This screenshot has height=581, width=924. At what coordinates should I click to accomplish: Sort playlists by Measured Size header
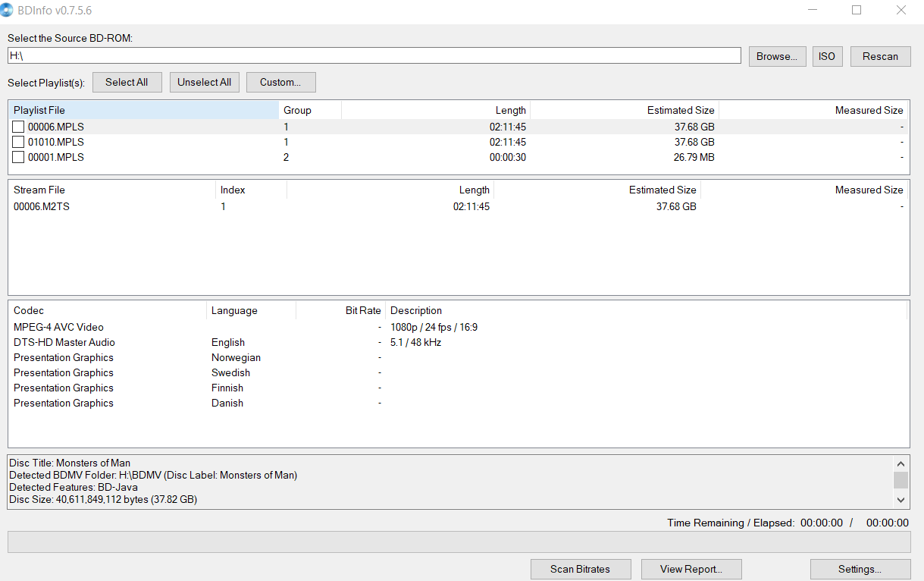(x=813, y=110)
